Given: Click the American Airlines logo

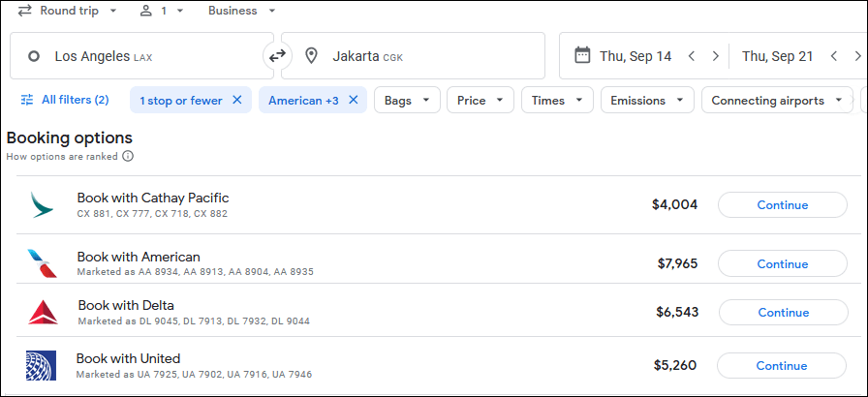Looking at the screenshot, I should [x=43, y=263].
